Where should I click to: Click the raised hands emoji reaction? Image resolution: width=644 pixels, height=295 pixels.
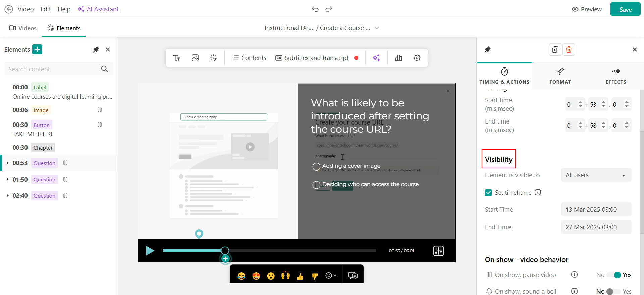(285, 276)
